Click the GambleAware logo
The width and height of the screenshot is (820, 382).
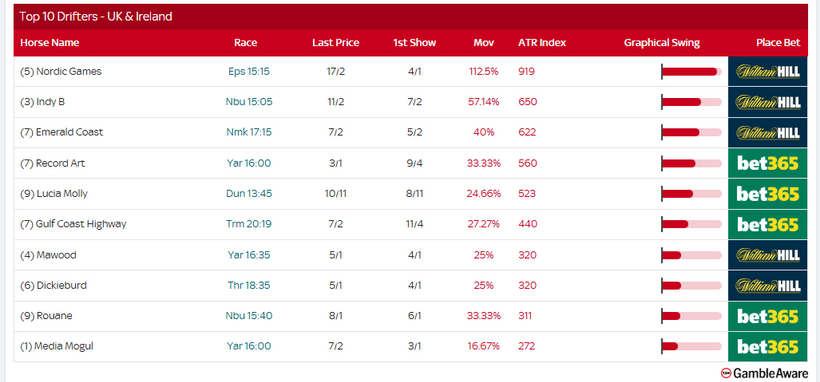764,373
